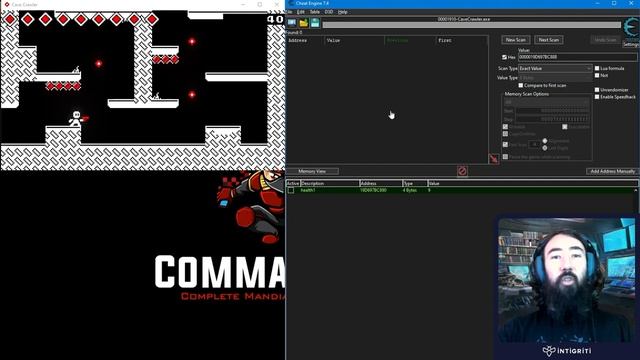The width and height of the screenshot is (640, 360).
Task: Click the Stop address field in scan options
Action: coord(552,119)
